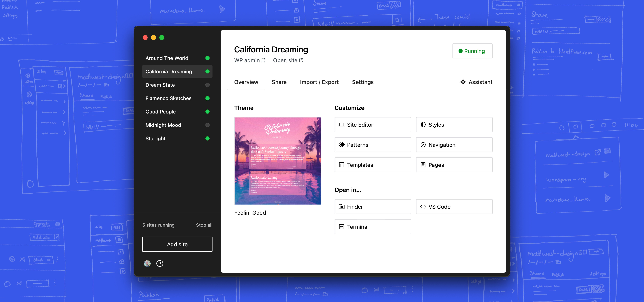Open the help question mark icon
Viewport: 644px width, 302px height.
[160, 263]
